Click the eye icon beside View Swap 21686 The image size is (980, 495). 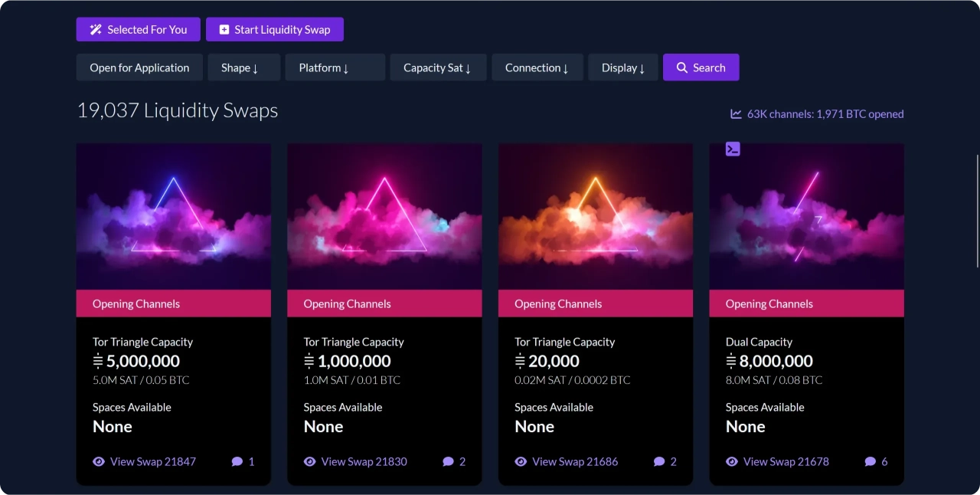coord(521,461)
